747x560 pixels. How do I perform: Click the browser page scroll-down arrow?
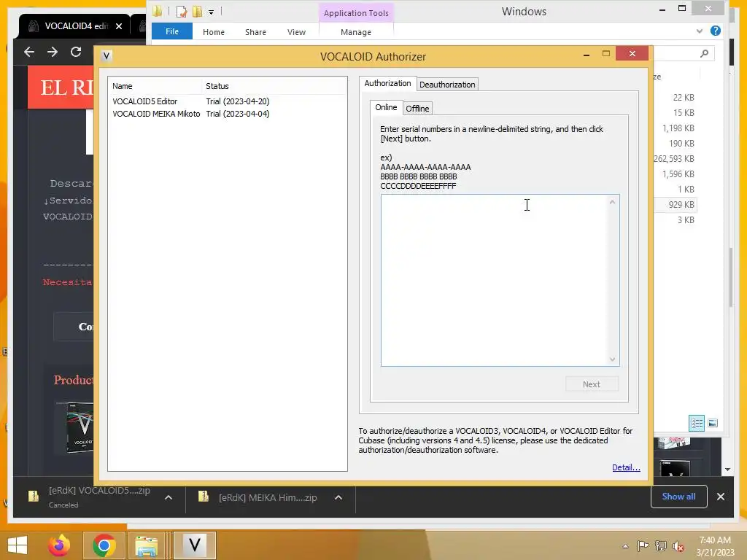point(727,470)
